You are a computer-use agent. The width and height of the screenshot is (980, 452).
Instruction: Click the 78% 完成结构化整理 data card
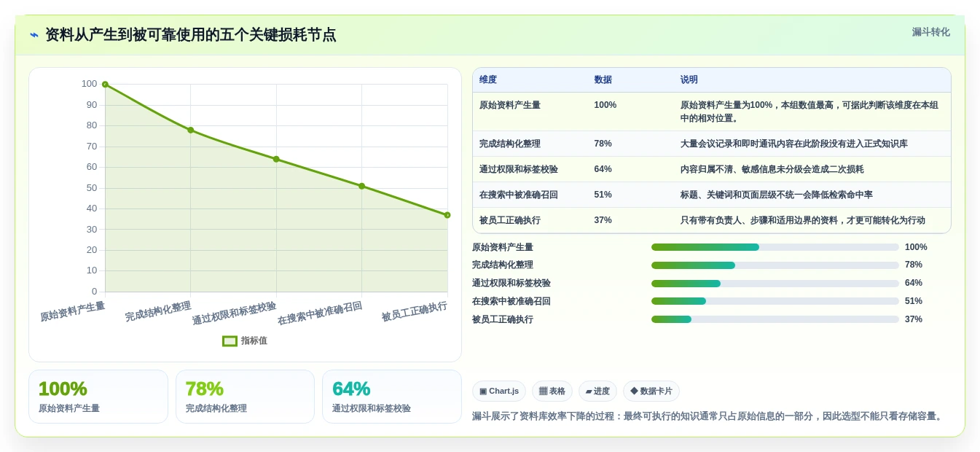245,397
